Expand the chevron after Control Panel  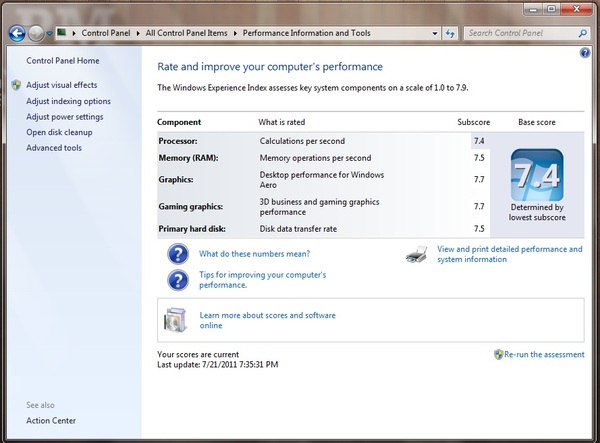point(138,33)
